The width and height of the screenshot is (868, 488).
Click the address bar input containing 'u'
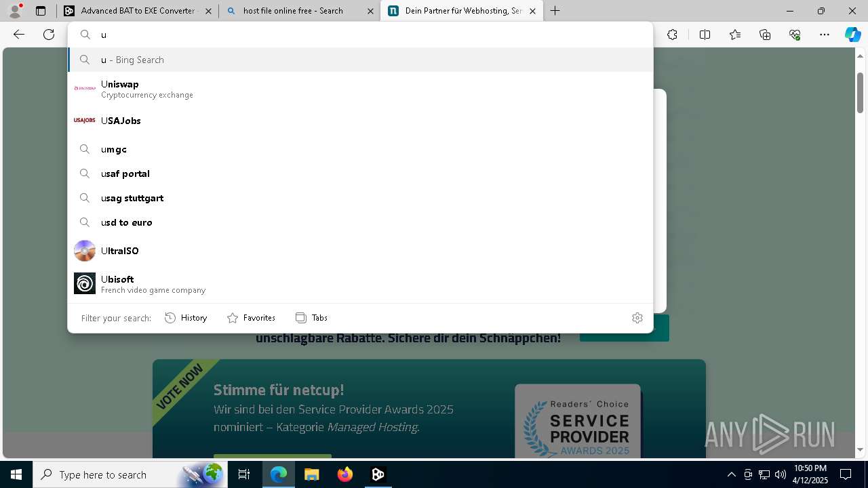pos(360,35)
